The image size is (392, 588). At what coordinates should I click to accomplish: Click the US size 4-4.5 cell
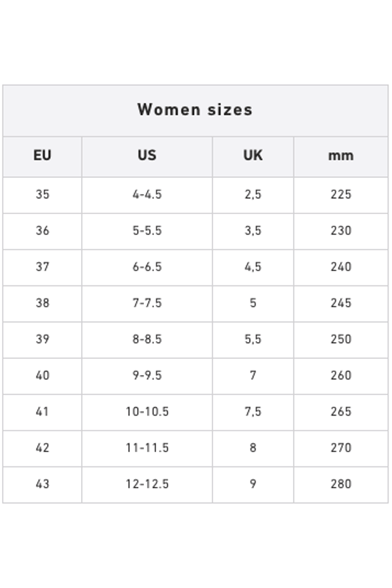click(147, 195)
